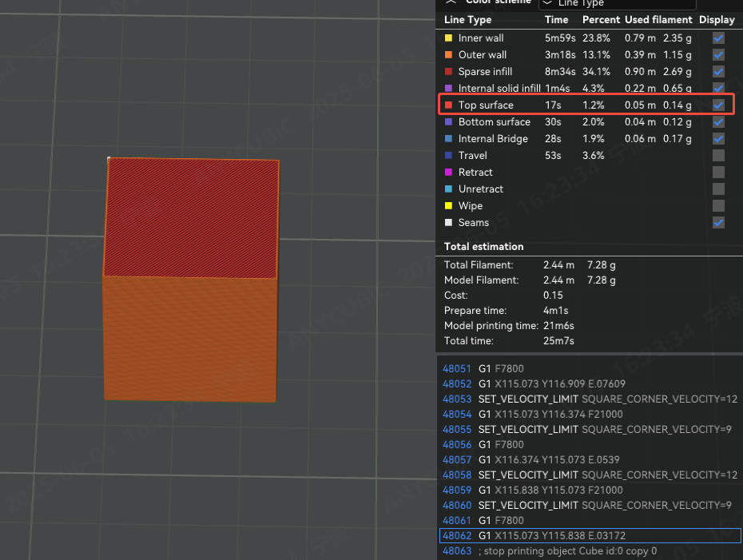Select G-code line 48060 SET_VELOCITY_LIMIT

pyautogui.click(x=590, y=505)
